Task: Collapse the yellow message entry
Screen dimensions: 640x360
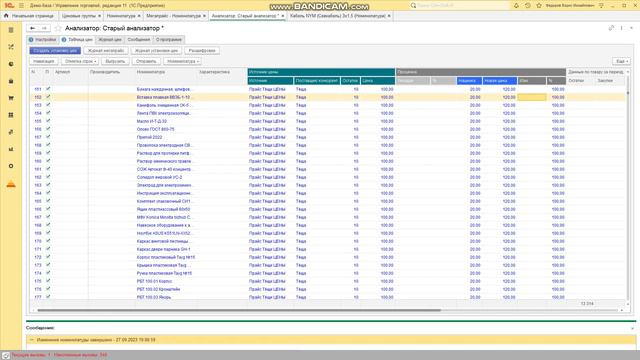Action: (x=32, y=340)
